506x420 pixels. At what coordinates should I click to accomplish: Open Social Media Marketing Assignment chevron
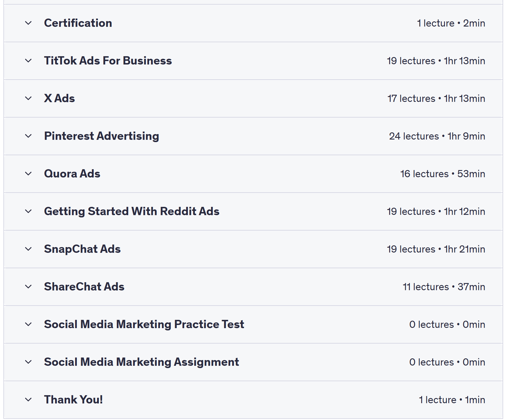(28, 362)
